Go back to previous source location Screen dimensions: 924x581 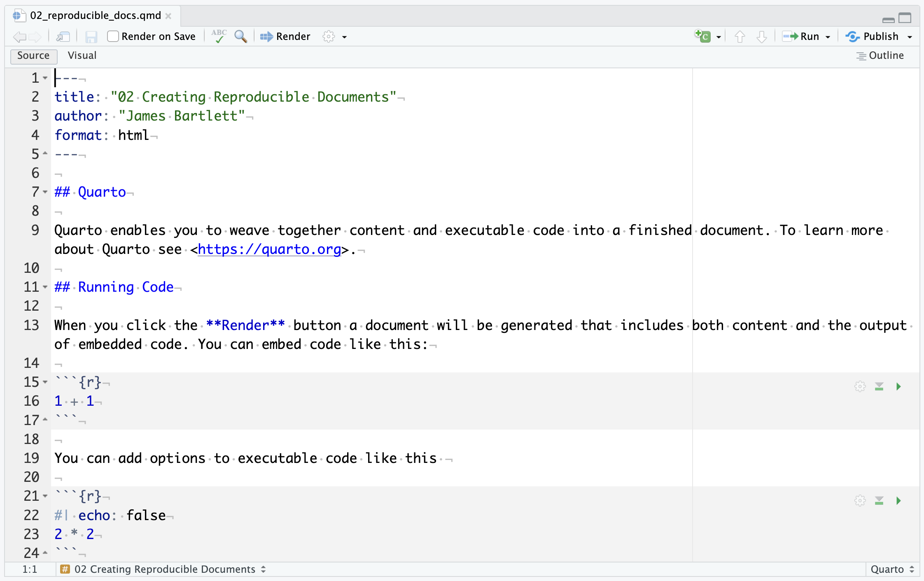point(19,37)
